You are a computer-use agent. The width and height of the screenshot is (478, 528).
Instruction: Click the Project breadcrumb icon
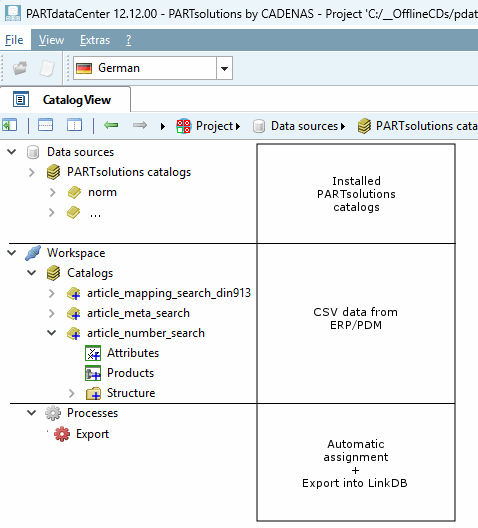(184, 126)
